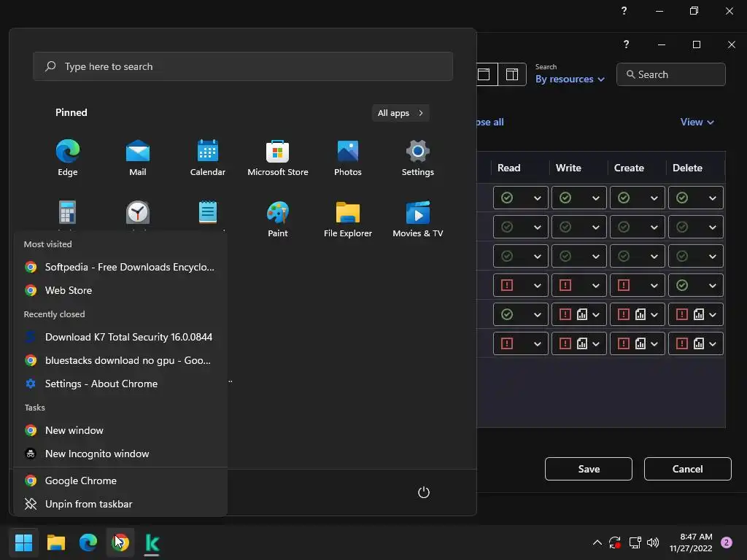Reopen Settings - About Chrome entry
The image size is (747, 560).
[120, 384]
